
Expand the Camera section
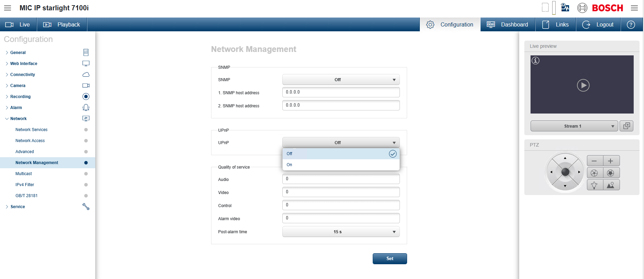point(7,86)
